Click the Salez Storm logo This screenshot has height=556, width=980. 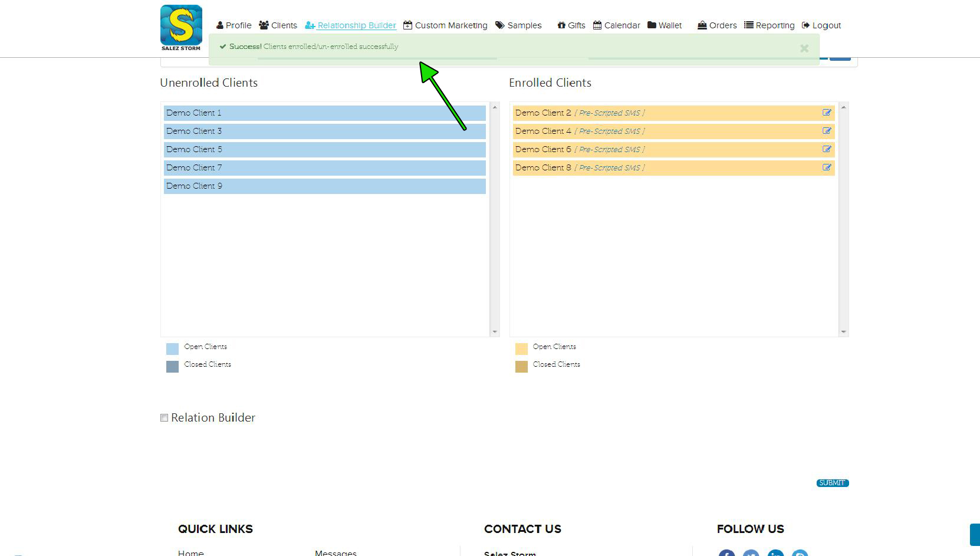click(x=181, y=28)
